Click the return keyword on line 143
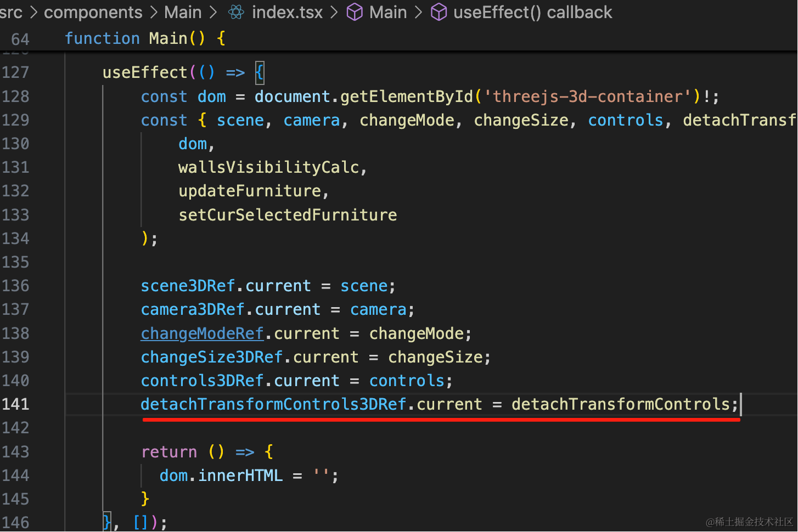 click(x=169, y=452)
